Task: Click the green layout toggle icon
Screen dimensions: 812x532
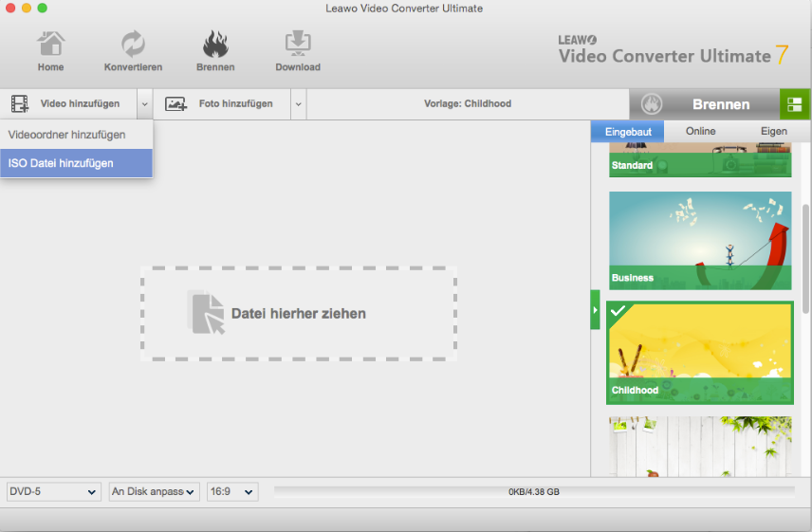Action: click(x=795, y=104)
